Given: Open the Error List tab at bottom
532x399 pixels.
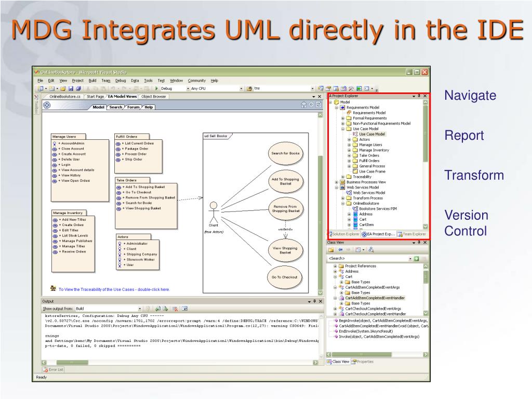Looking at the screenshot, I should tap(54, 369).
